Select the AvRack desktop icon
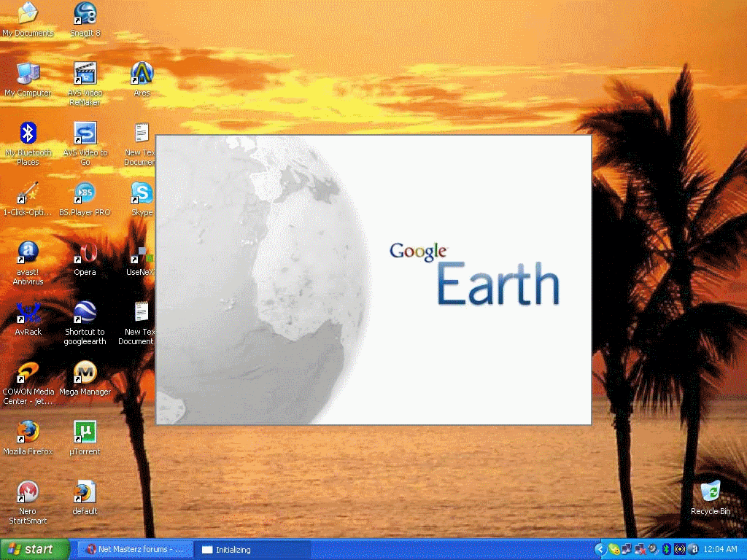Viewport: 747px width, 560px height. tap(28, 313)
